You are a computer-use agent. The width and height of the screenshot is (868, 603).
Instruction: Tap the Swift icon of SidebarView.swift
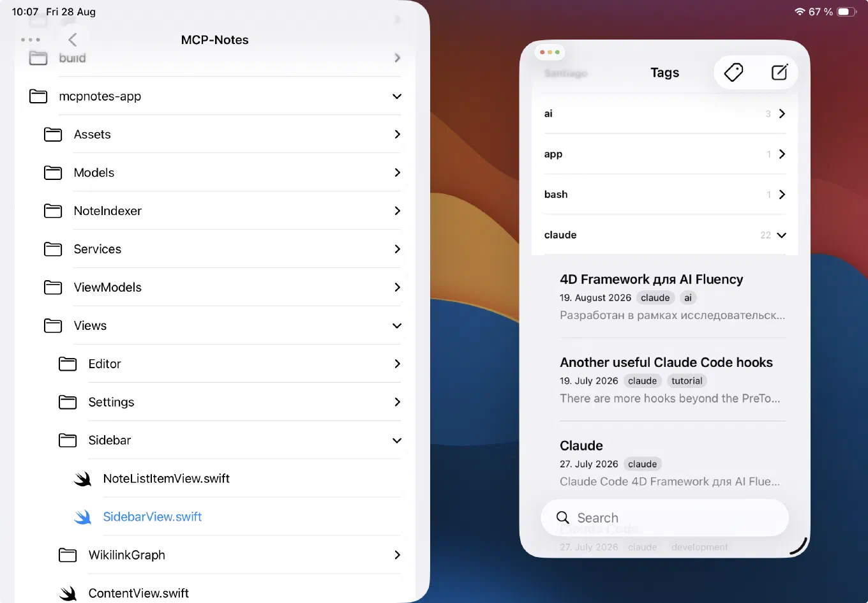click(x=82, y=517)
